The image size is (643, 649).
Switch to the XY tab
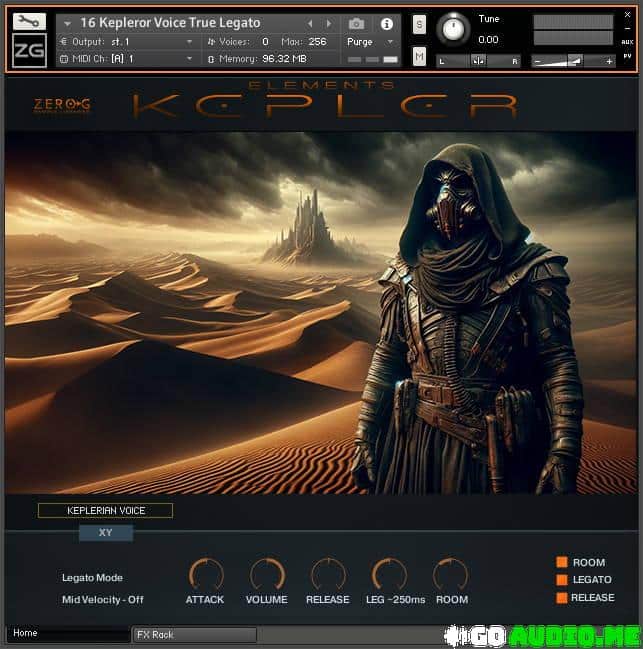click(106, 532)
